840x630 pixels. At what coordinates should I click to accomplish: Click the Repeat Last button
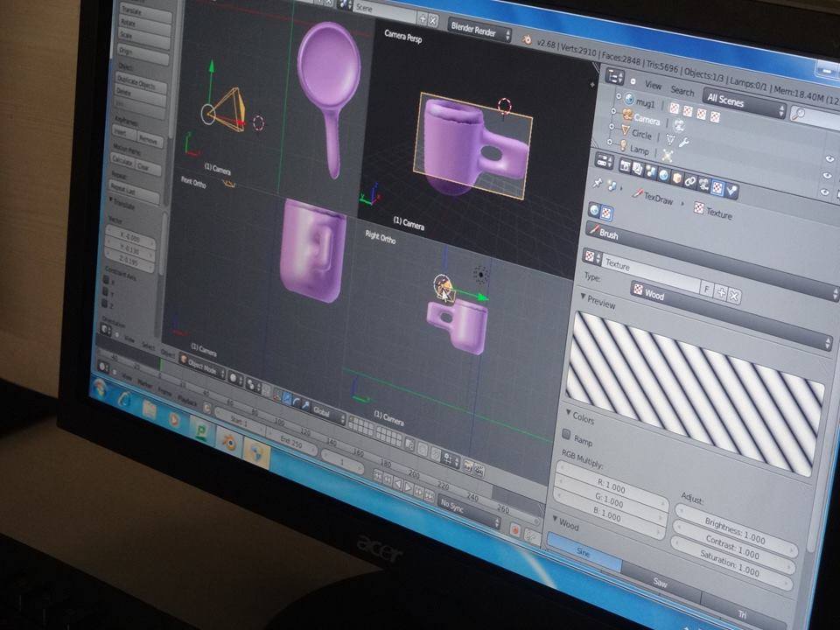click(x=135, y=192)
